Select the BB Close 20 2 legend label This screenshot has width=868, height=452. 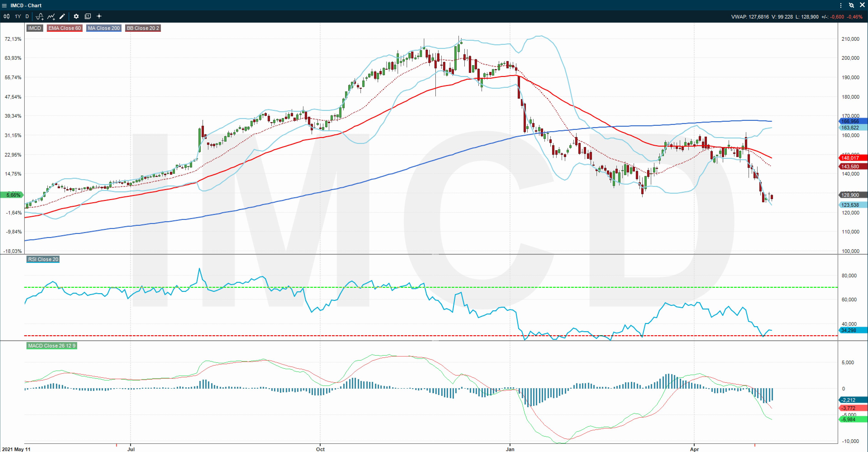click(x=143, y=28)
